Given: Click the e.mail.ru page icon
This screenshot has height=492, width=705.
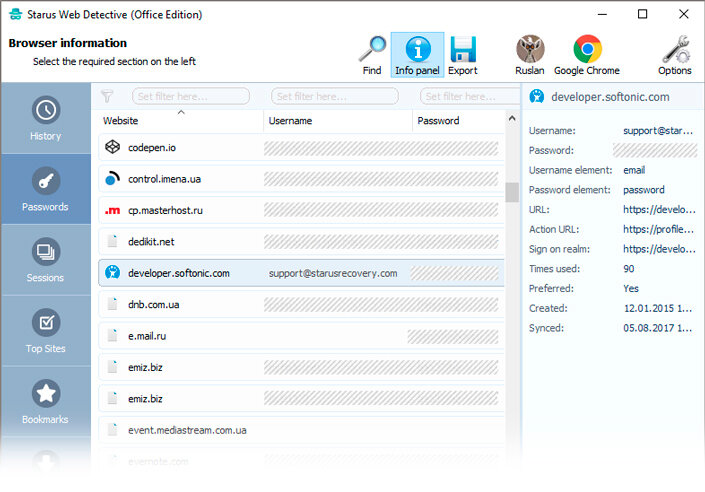Looking at the screenshot, I should point(112,335).
